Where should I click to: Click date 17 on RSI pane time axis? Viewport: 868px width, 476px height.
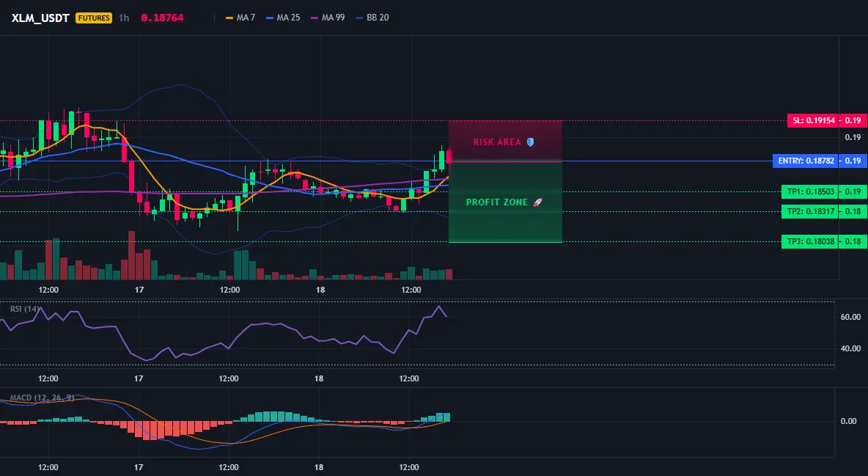(x=139, y=378)
